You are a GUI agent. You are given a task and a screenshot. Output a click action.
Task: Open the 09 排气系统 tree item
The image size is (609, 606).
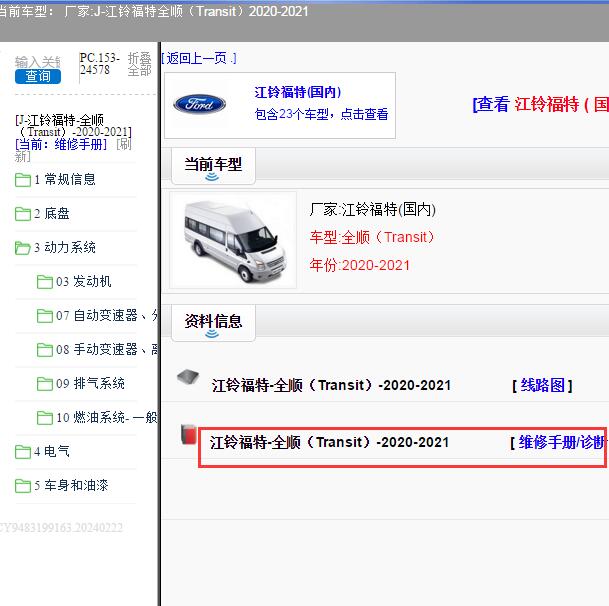coord(90,383)
